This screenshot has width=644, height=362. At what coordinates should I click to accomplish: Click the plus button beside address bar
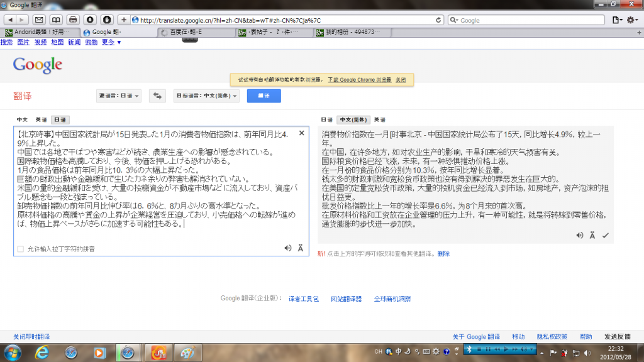(124, 19)
